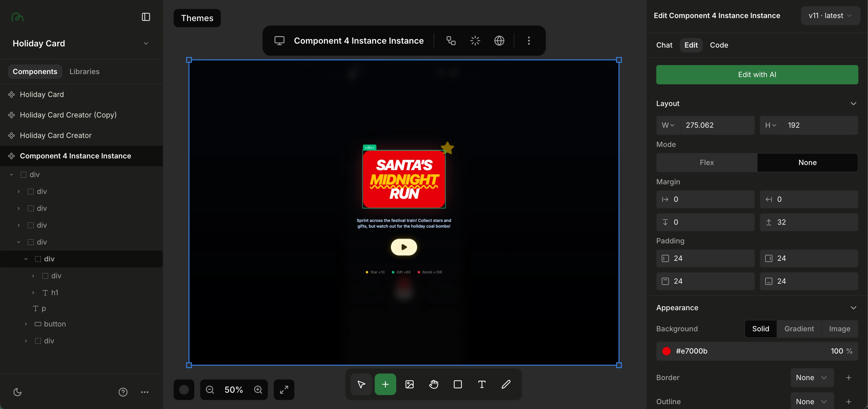
Task: Select the Text tool
Action: click(482, 384)
